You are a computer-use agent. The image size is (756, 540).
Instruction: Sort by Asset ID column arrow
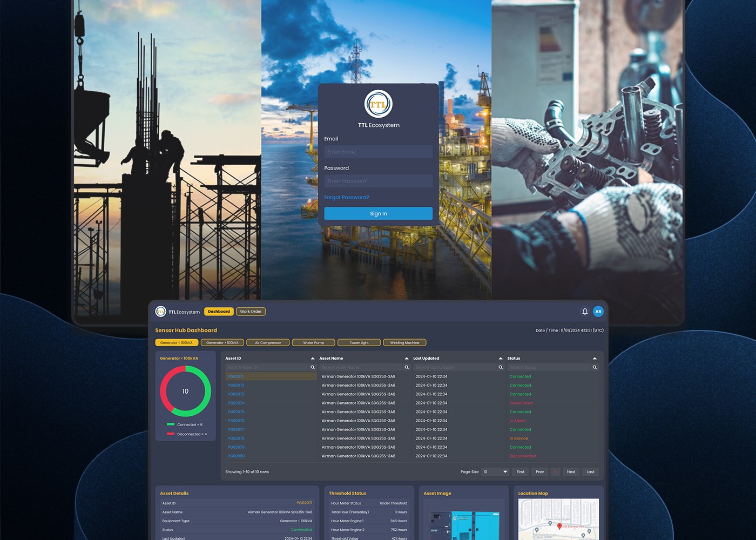tap(313, 359)
